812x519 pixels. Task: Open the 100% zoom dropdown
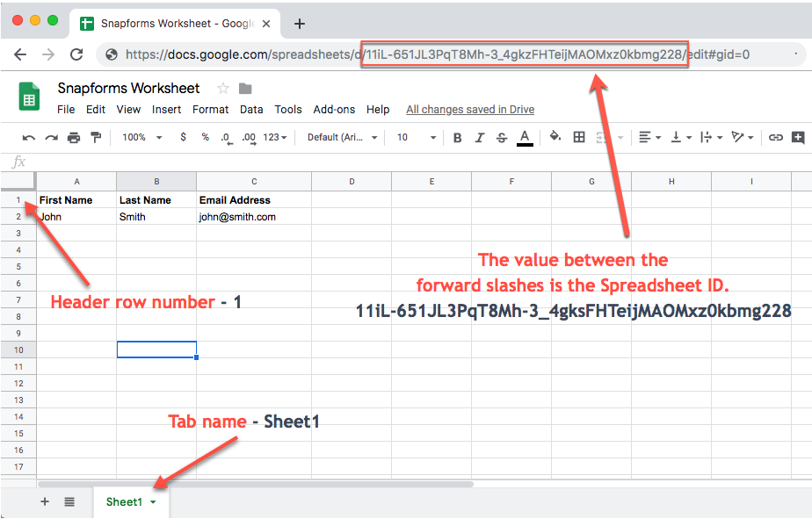tap(141, 138)
